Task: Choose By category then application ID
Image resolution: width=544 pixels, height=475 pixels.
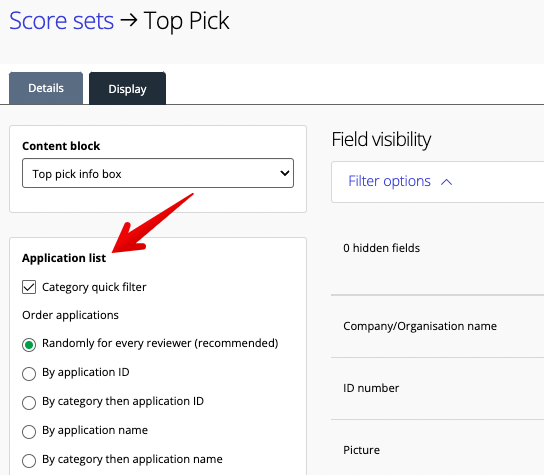Action: (x=29, y=403)
